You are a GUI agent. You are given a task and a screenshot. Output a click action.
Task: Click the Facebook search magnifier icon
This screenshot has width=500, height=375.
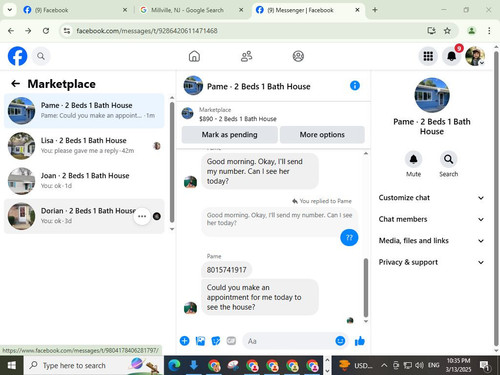[41, 56]
